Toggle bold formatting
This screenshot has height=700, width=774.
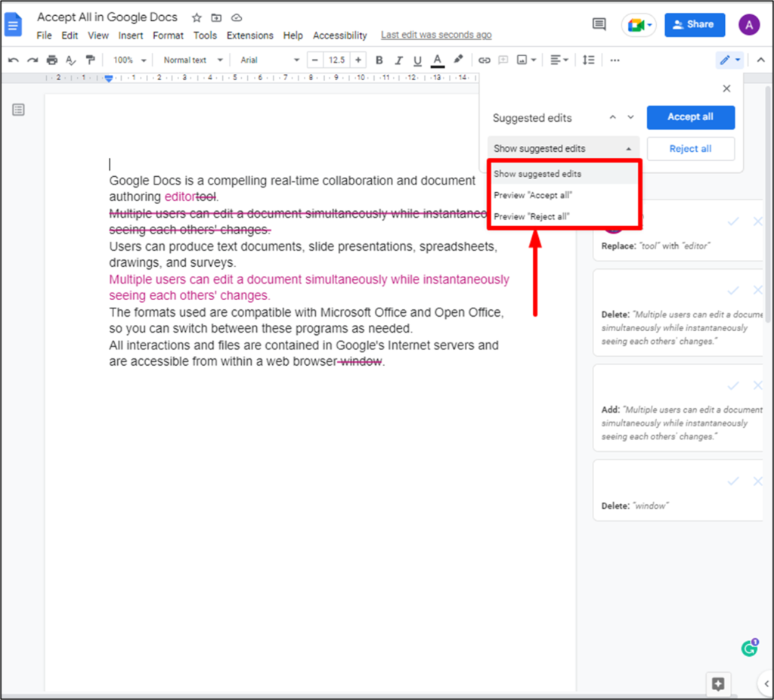click(x=379, y=60)
